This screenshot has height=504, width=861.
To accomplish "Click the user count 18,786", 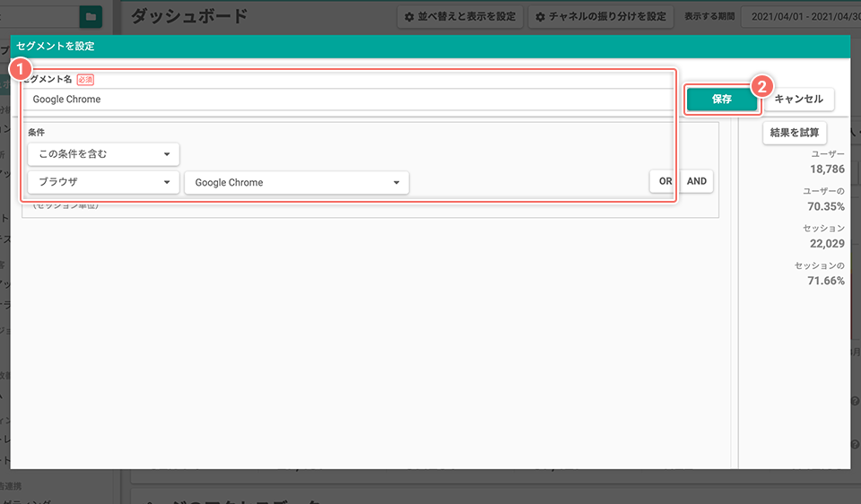I will point(827,169).
